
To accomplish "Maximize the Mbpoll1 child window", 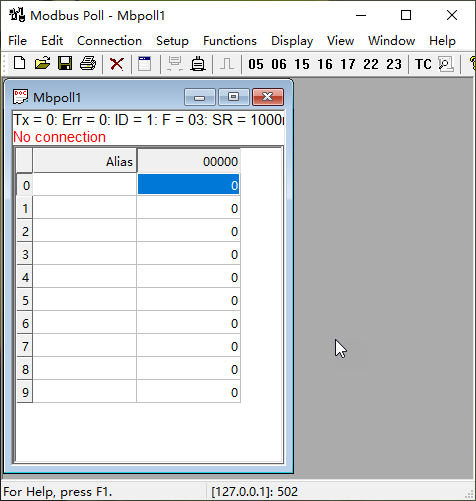I will coord(234,97).
